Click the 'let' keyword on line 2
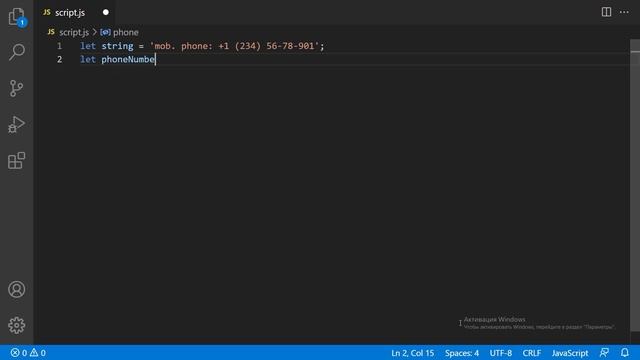Image resolution: width=640 pixels, height=360 pixels. (x=88, y=60)
